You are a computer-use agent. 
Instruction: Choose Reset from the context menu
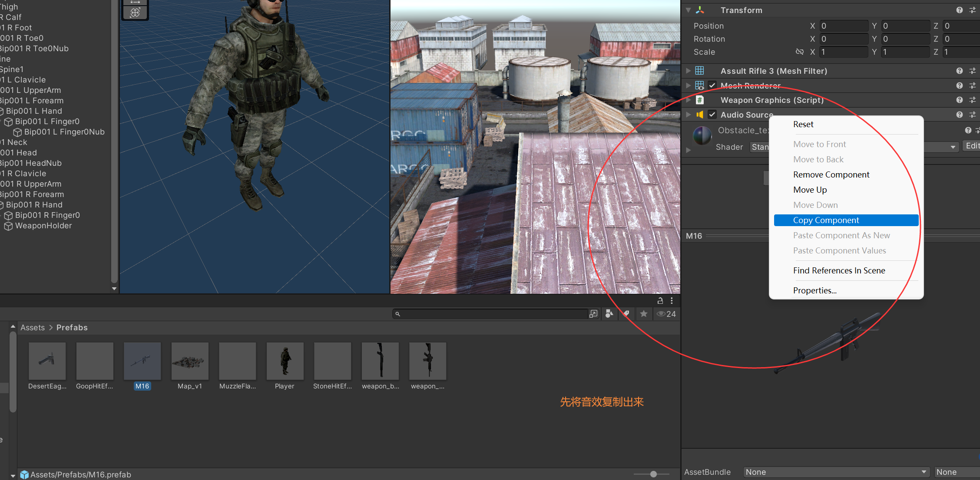click(x=846, y=124)
